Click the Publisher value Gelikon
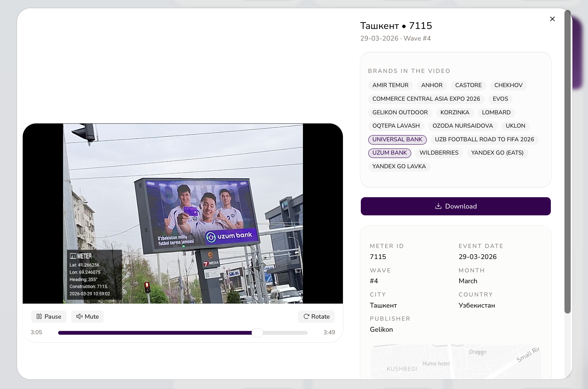 (381, 329)
